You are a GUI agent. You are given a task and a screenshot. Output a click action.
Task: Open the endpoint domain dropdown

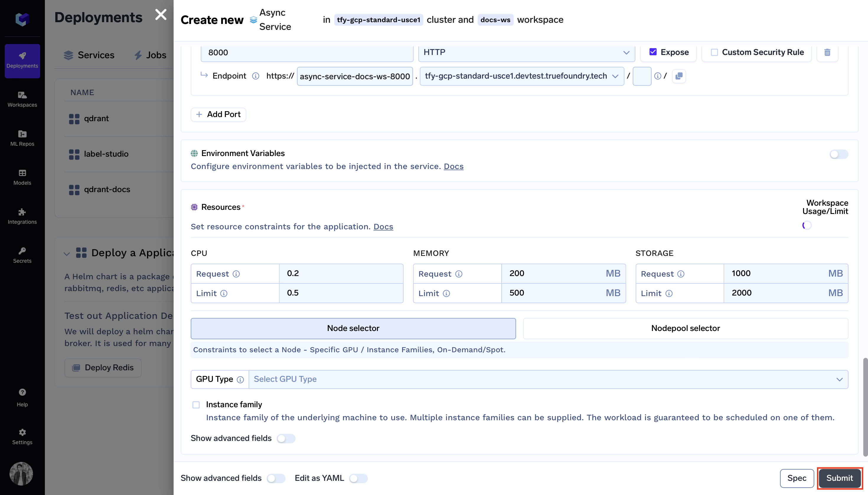coord(522,76)
